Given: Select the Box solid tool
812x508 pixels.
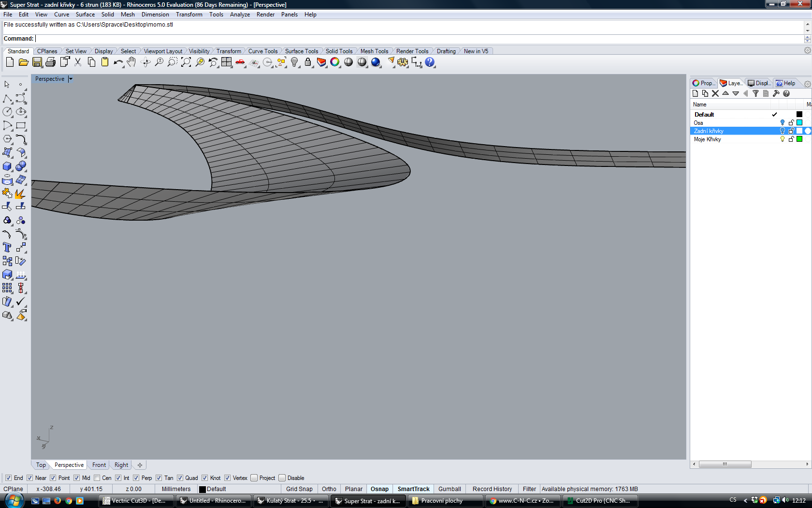Looking at the screenshot, I should pos(7,166).
